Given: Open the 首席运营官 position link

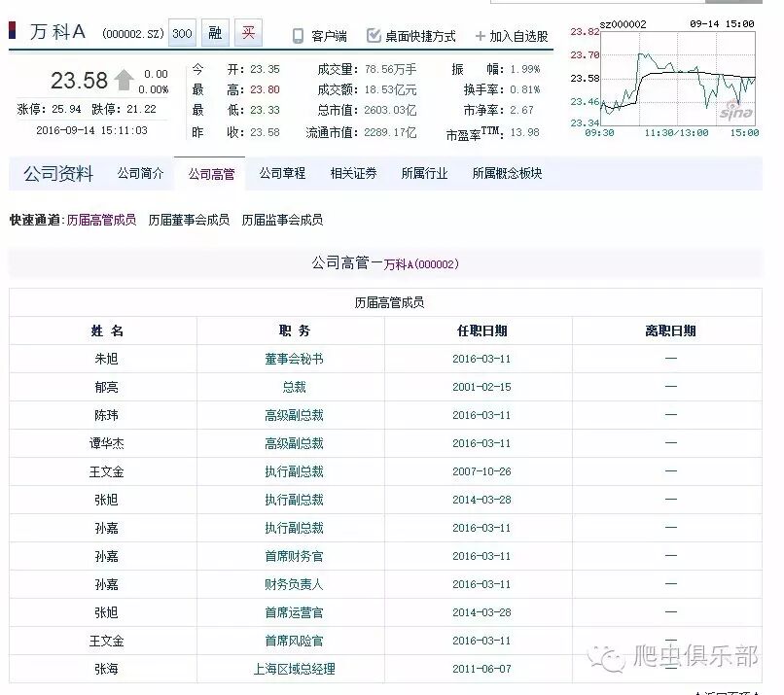Looking at the screenshot, I should (294, 612).
